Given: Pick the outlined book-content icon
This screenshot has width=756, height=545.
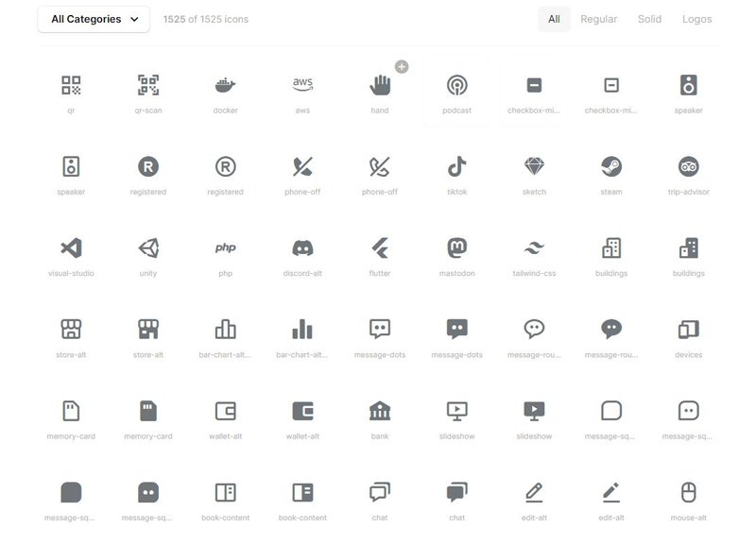Looking at the screenshot, I should point(225,492).
